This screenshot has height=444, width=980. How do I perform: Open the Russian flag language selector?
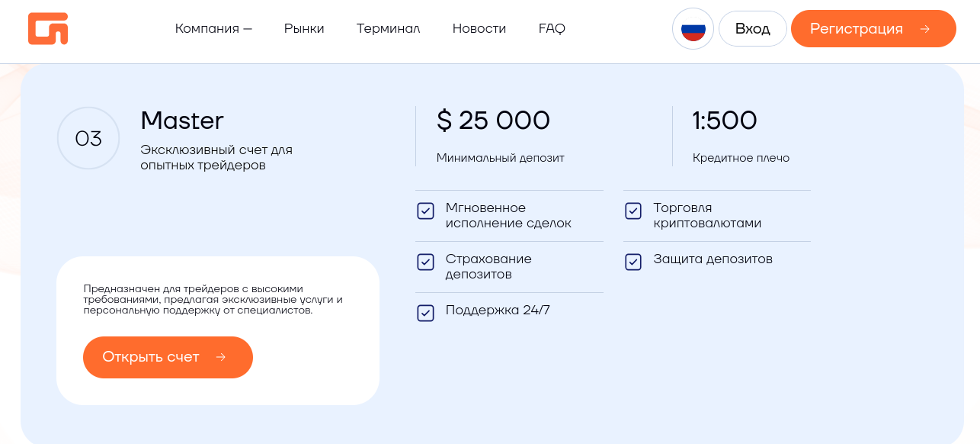pos(693,29)
